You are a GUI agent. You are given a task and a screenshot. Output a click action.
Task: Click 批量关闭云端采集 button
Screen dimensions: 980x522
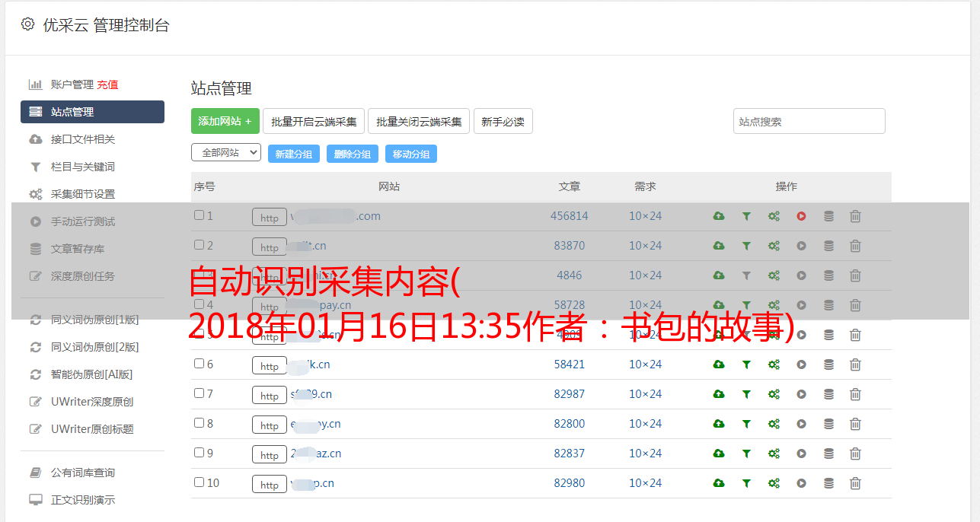(419, 121)
